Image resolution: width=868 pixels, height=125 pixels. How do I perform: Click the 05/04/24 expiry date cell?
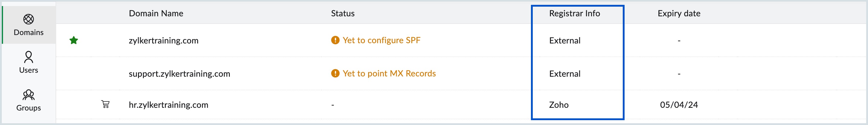679,105
